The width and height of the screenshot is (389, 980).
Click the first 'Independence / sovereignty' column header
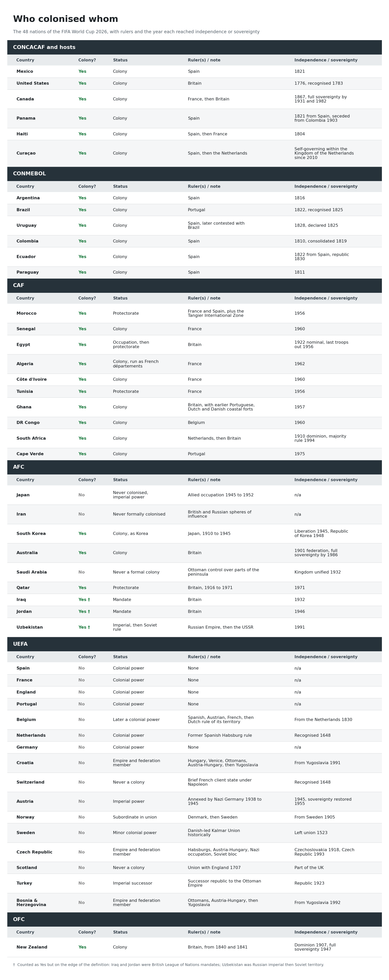[x=326, y=60]
